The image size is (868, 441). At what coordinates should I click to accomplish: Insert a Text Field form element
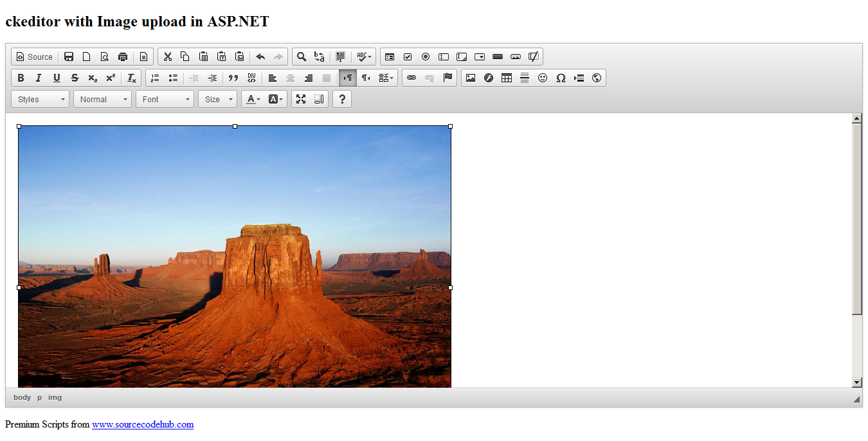pos(444,57)
